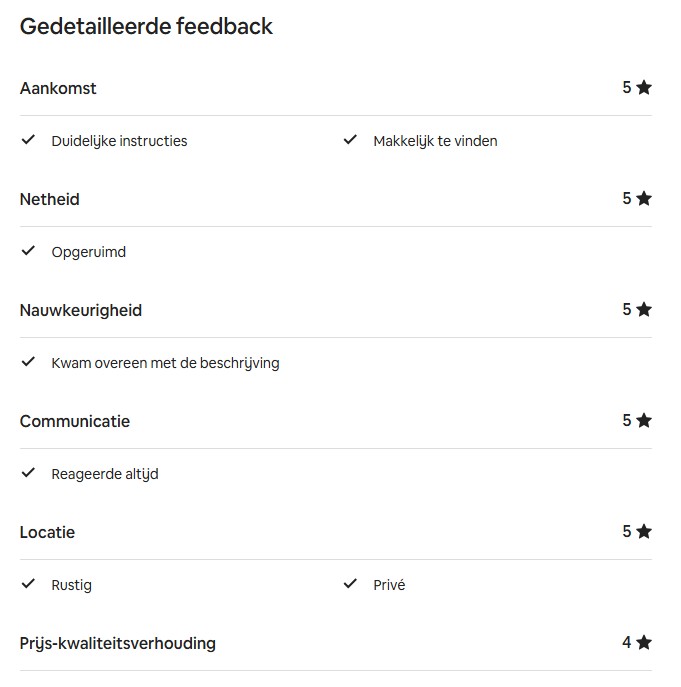The image size is (681, 687).
Task: Click the star icon for Locatie rating
Action: pos(644,532)
